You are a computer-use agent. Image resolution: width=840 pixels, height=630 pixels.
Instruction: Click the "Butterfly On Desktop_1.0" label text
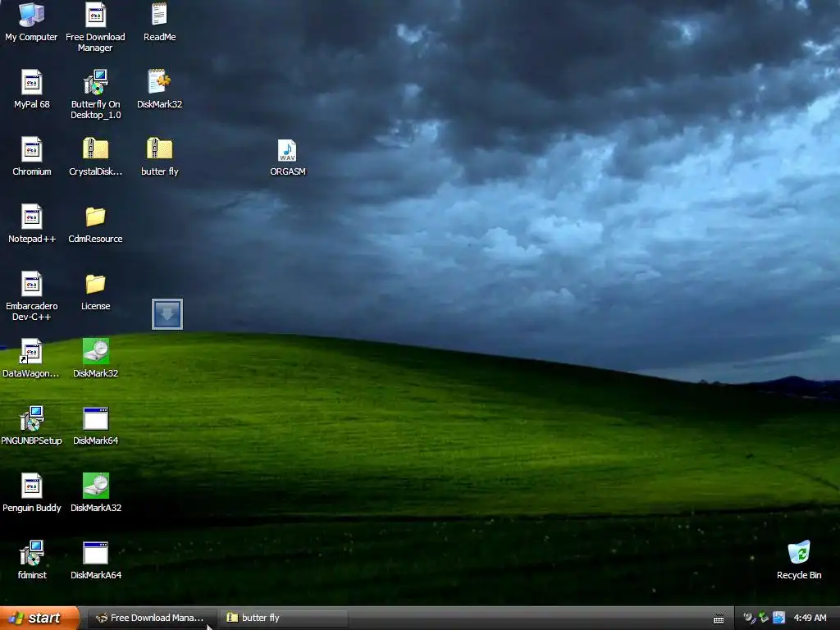tap(95, 109)
